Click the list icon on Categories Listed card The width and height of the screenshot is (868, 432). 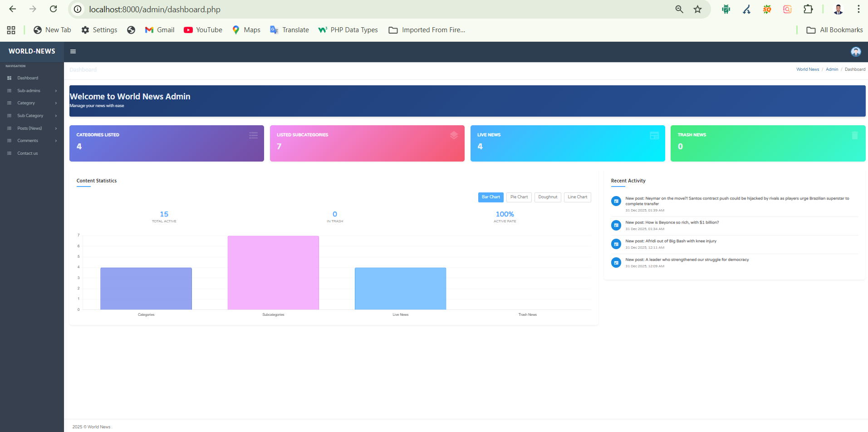(x=253, y=135)
